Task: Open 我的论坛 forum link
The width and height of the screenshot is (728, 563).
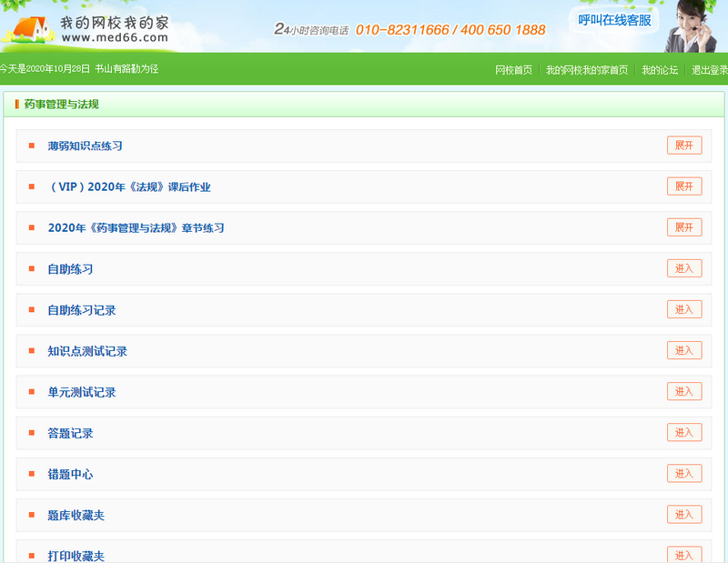Action: 659,70
